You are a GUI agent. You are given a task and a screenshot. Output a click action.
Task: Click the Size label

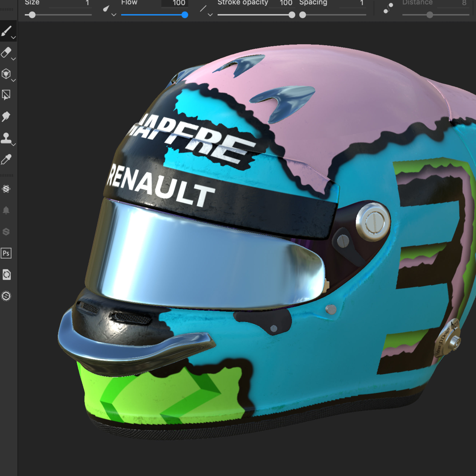coord(32,2)
